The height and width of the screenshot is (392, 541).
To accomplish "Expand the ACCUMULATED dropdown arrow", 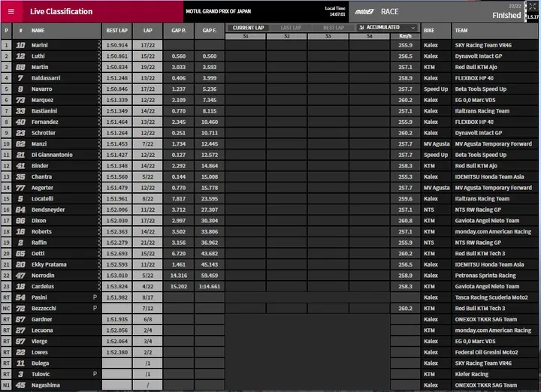I will 413,28.
